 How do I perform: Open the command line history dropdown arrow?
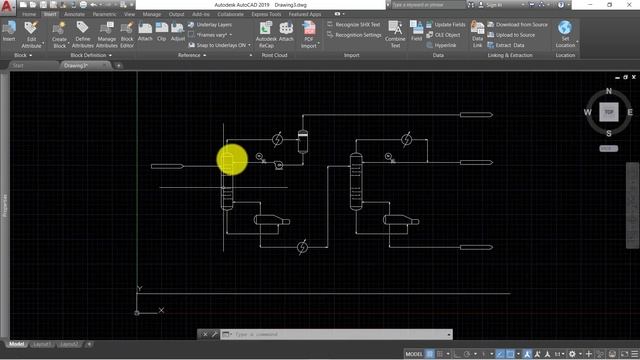click(449, 334)
